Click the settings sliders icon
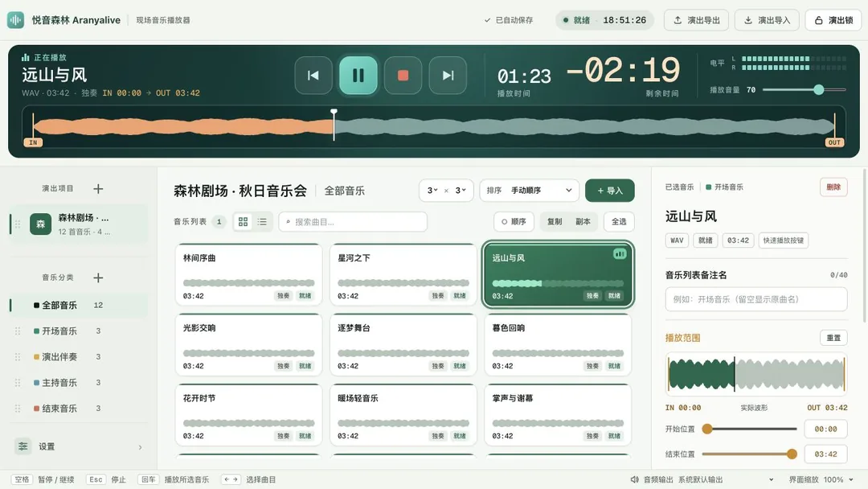The height and width of the screenshot is (489, 868). coord(23,446)
